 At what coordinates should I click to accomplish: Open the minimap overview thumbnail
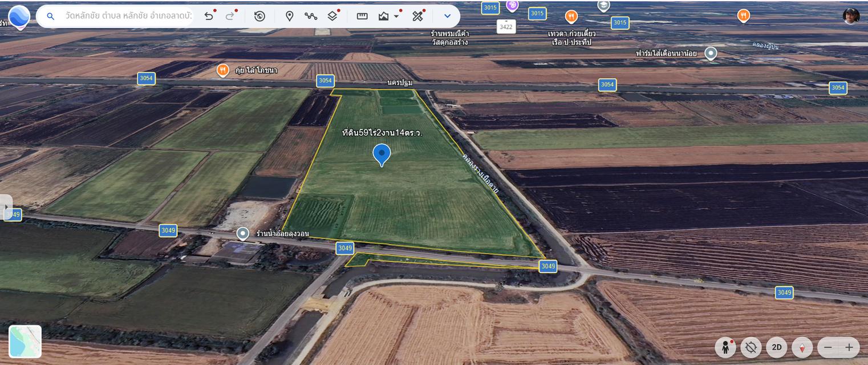[25, 342]
